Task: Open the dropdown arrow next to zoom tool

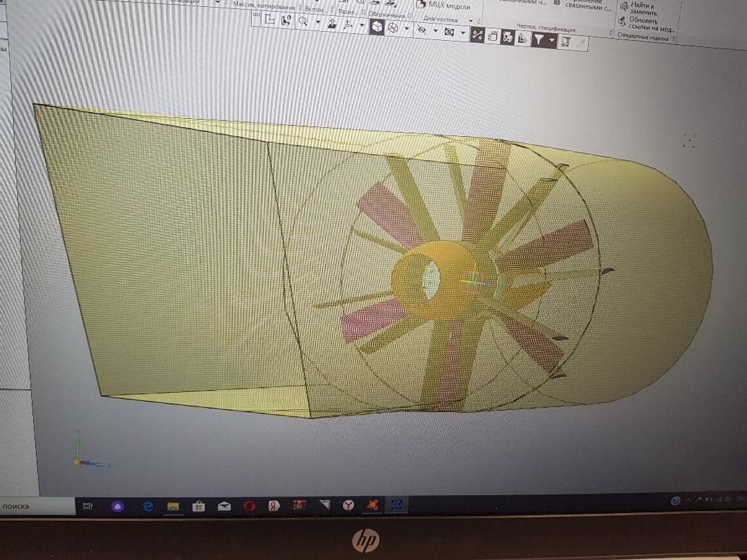Action: point(318,23)
